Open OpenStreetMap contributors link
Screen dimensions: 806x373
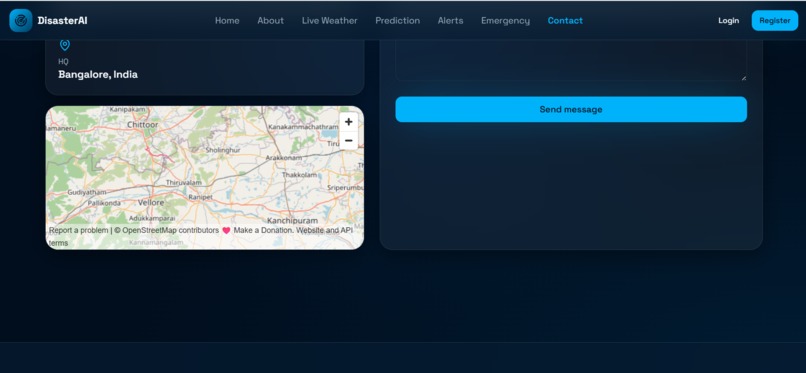click(x=170, y=231)
